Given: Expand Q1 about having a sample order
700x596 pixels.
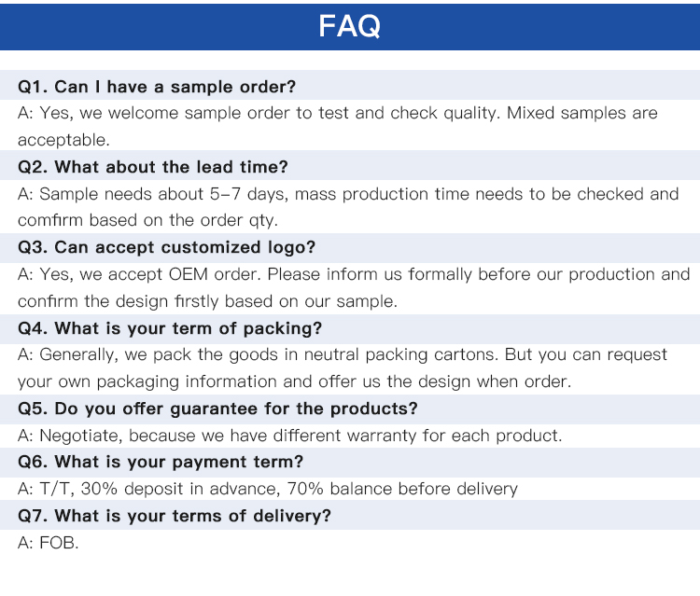Looking at the screenshot, I should pos(157,87).
